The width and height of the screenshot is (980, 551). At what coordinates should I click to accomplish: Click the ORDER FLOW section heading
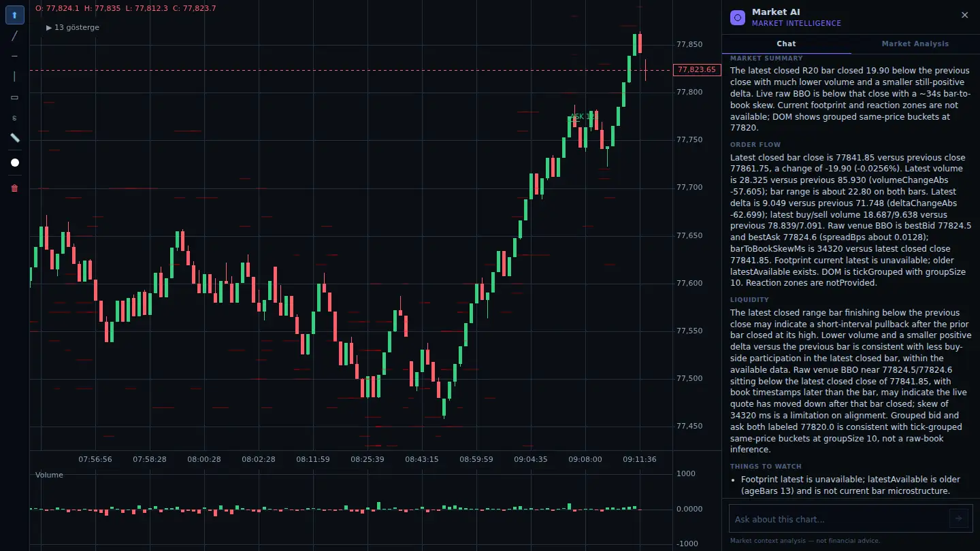[x=755, y=145]
